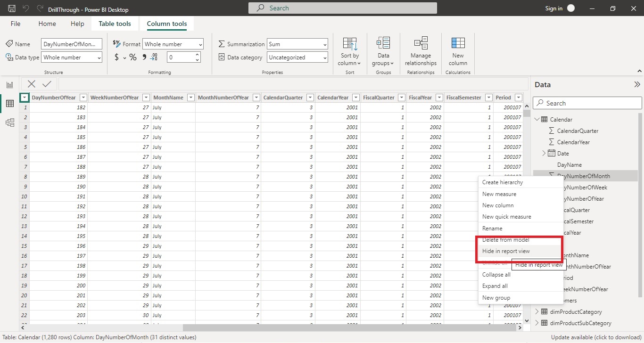644x343 pixels.
Task: Commit changes with the checkmark button
Action: pos(46,84)
